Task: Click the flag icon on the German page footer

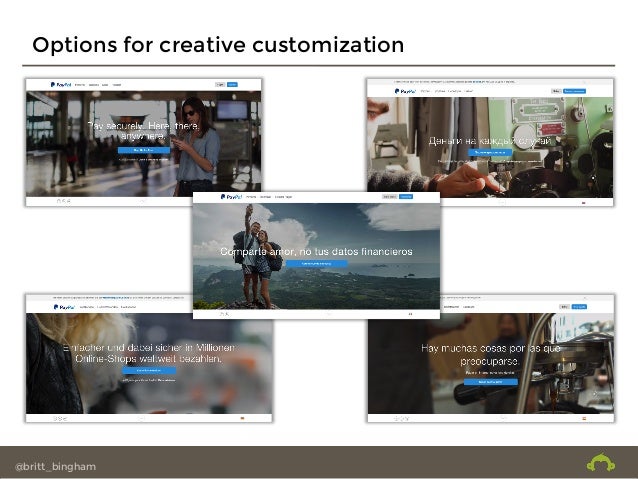Action: [x=243, y=418]
